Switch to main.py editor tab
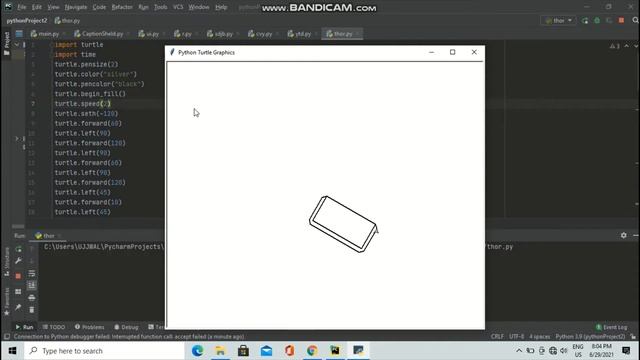 (45, 34)
